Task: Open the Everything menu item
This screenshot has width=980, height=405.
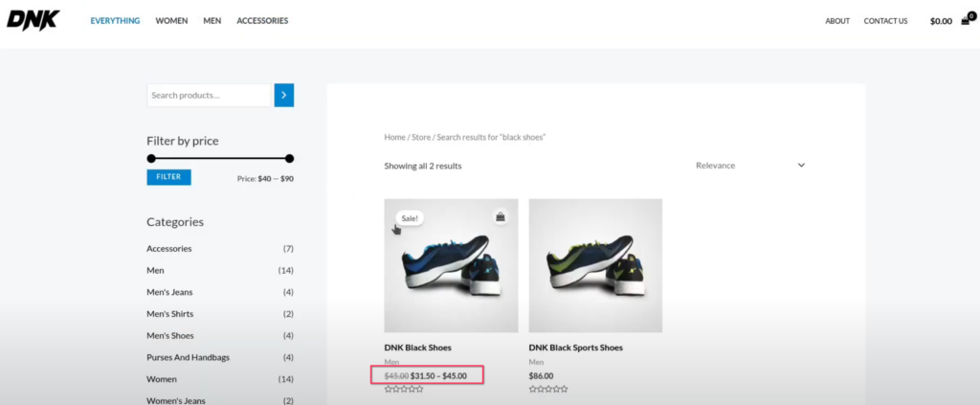Action: 115,21
